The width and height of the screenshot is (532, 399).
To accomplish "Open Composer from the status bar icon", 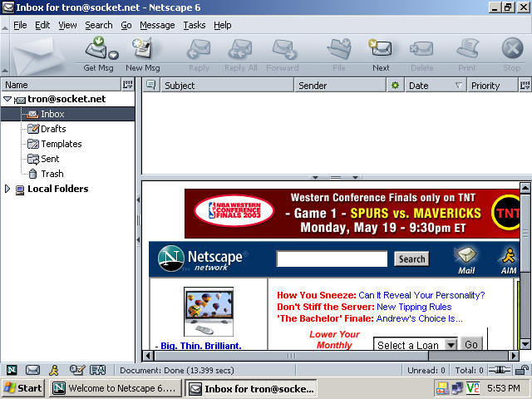I will pos(76,370).
